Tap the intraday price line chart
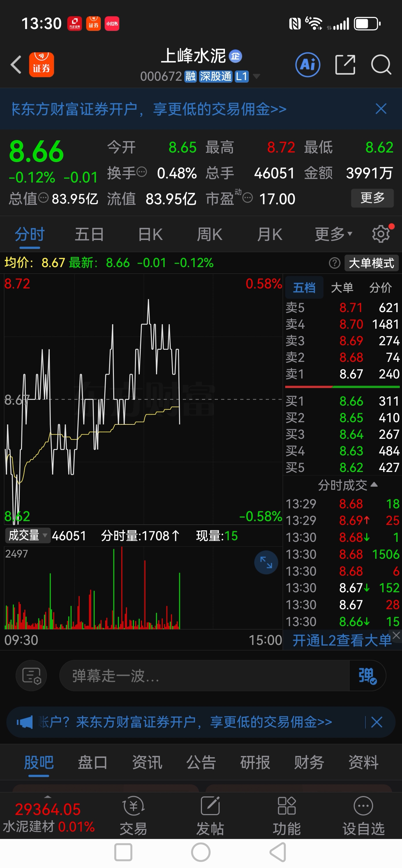This screenshot has height=868, width=402. 143,399
